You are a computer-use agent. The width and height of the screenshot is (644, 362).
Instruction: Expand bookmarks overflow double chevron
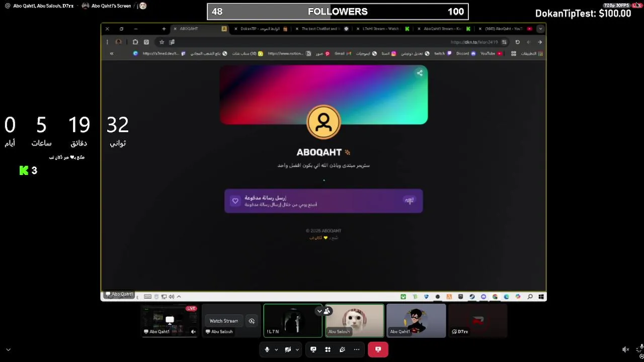click(x=112, y=53)
